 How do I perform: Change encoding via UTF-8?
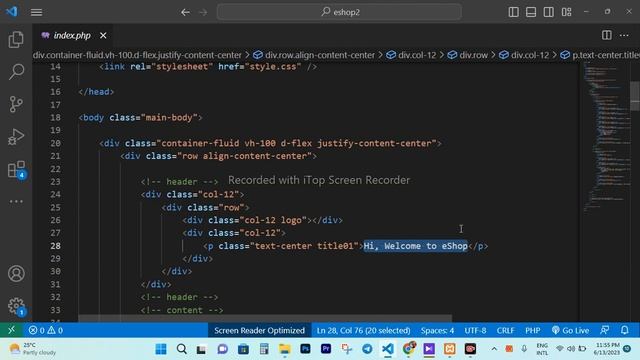[x=475, y=330]
